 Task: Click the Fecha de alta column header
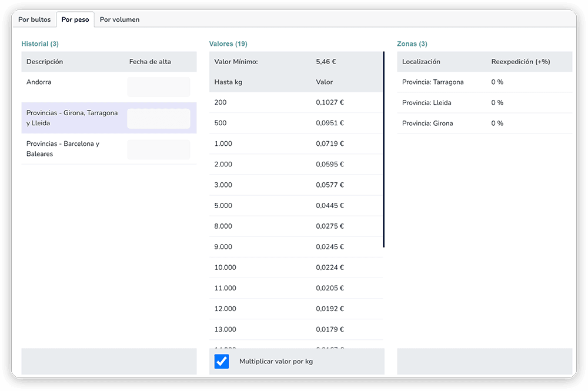150,62
